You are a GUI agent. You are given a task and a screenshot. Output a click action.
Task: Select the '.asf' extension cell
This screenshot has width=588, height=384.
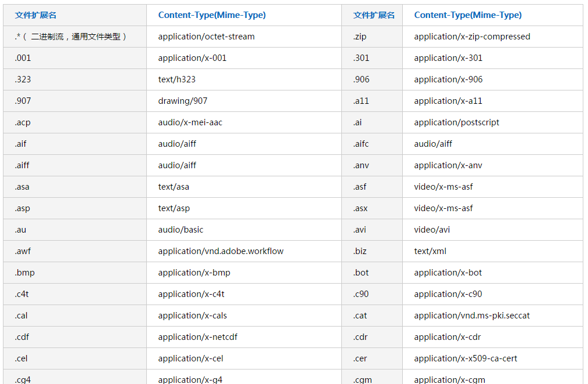tap(372, 187)
